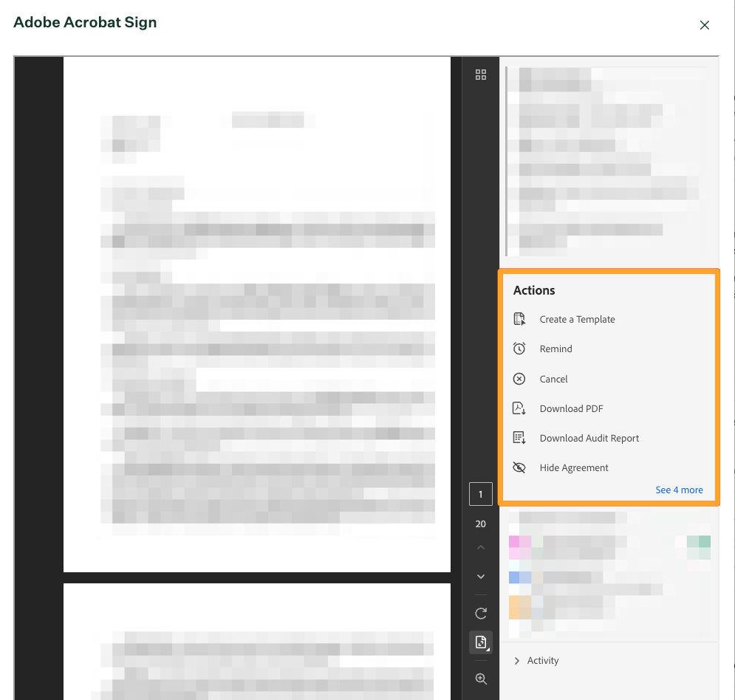Rotate the document clockwise
Screen dimensions: 735x700
click(x=481, y=613)
